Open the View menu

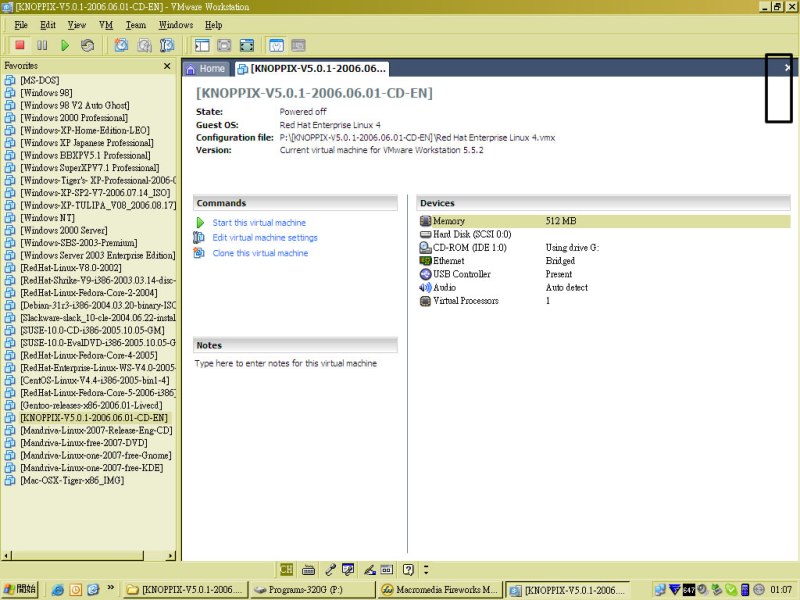point(77,25)
